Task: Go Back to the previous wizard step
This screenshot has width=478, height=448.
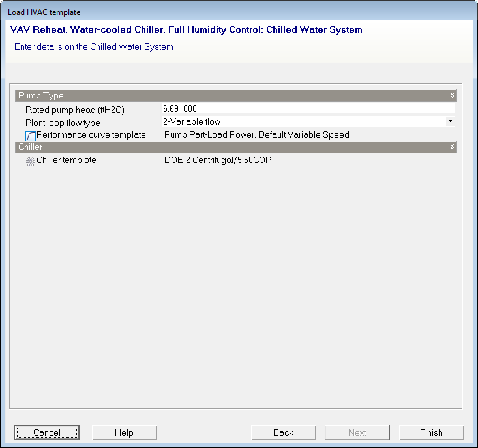Action: coord(283,432)
